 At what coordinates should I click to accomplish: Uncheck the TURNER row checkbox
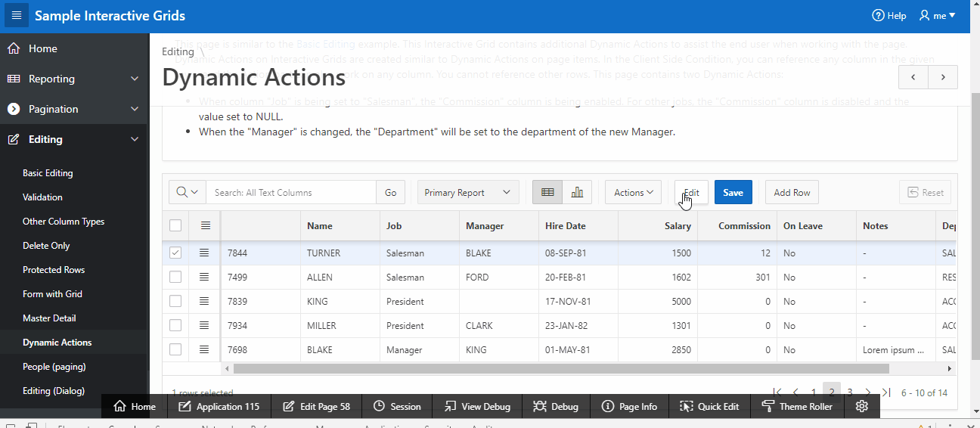(175, 253)
